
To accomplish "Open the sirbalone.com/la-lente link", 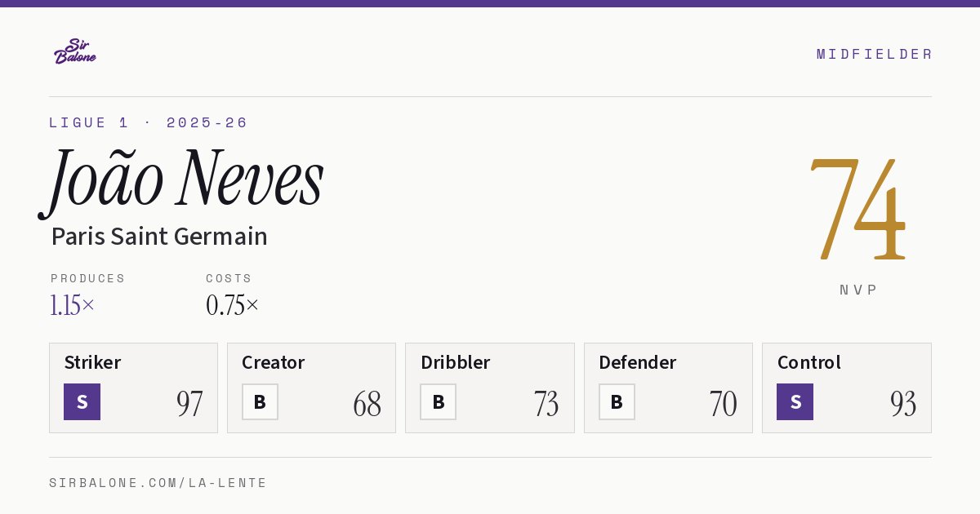I will (158, 483).
